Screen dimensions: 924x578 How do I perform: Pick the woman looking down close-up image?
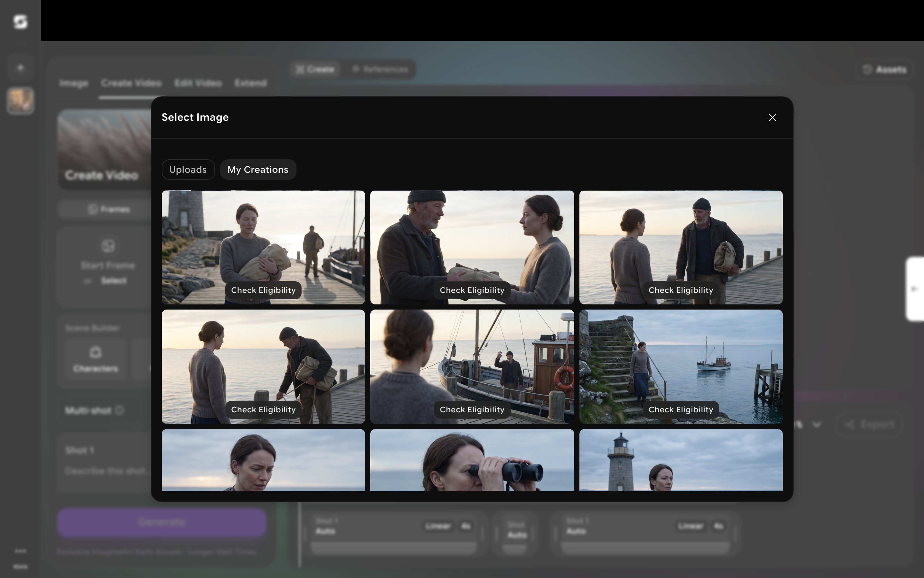(263, 460)
